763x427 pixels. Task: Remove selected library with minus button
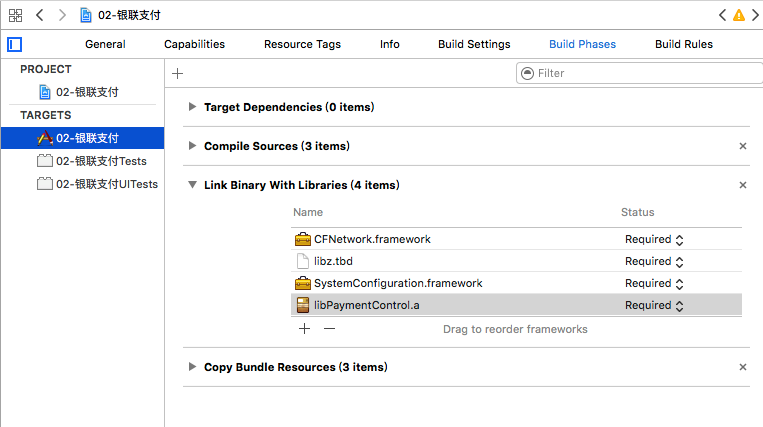329,329
